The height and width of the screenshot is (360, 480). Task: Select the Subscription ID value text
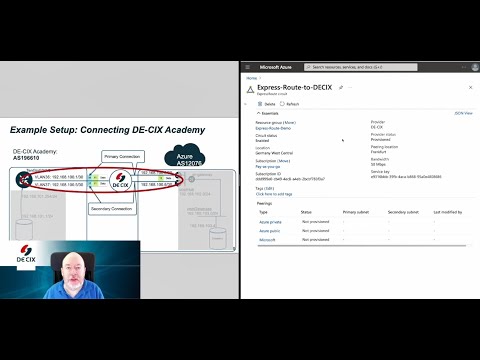[290, 179]
